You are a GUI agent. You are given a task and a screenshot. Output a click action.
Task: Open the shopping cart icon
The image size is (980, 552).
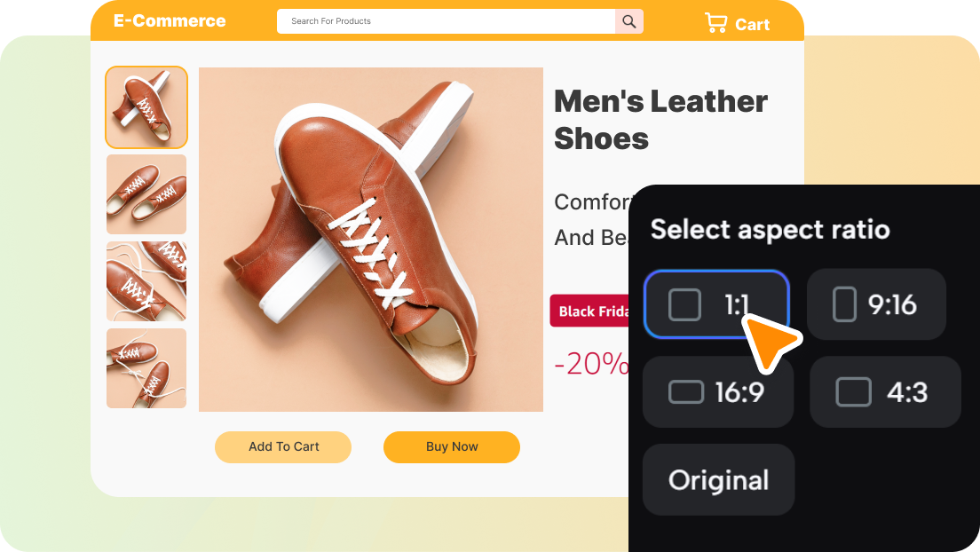[716, 23]
